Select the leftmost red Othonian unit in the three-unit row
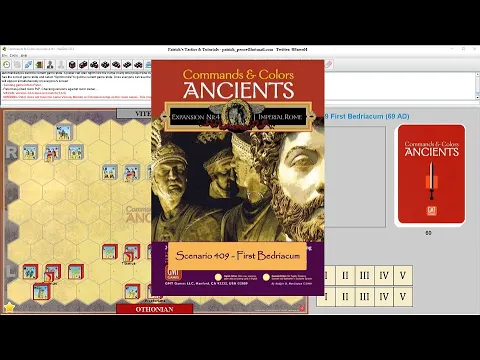Screen dimensions: 480x360 30,272
